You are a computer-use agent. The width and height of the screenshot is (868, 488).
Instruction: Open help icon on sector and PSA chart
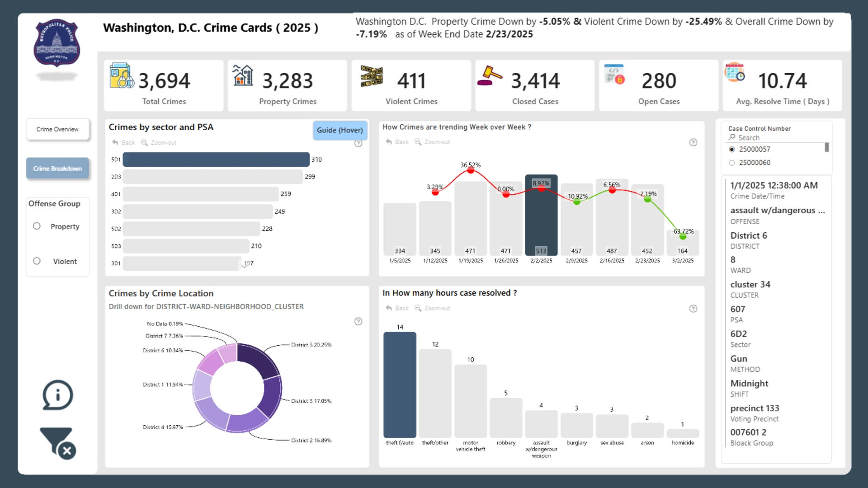[x=358, y=143]
